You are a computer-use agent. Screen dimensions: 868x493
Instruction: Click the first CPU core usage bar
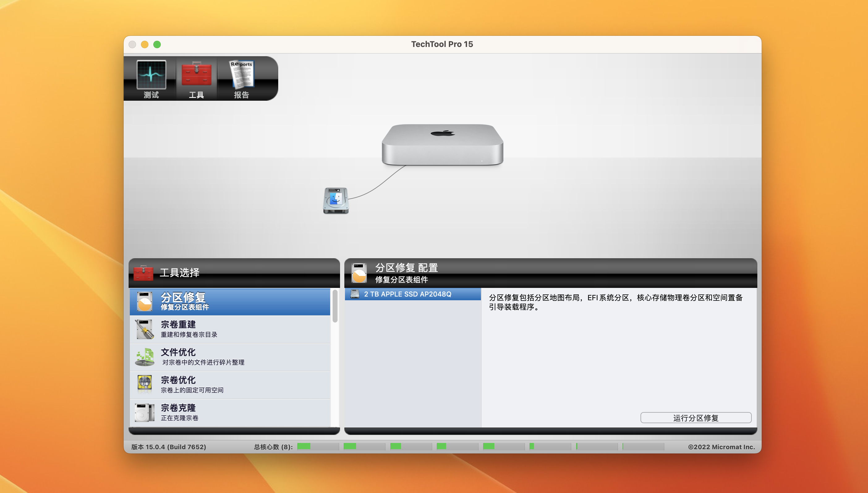(x=317, y=446)
